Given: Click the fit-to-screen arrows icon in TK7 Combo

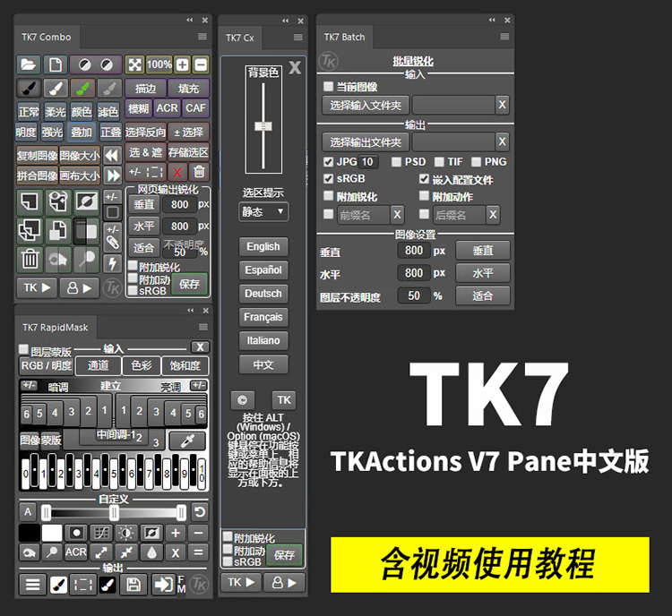Looking at the screenshot, I should click(x=134, y=65).
